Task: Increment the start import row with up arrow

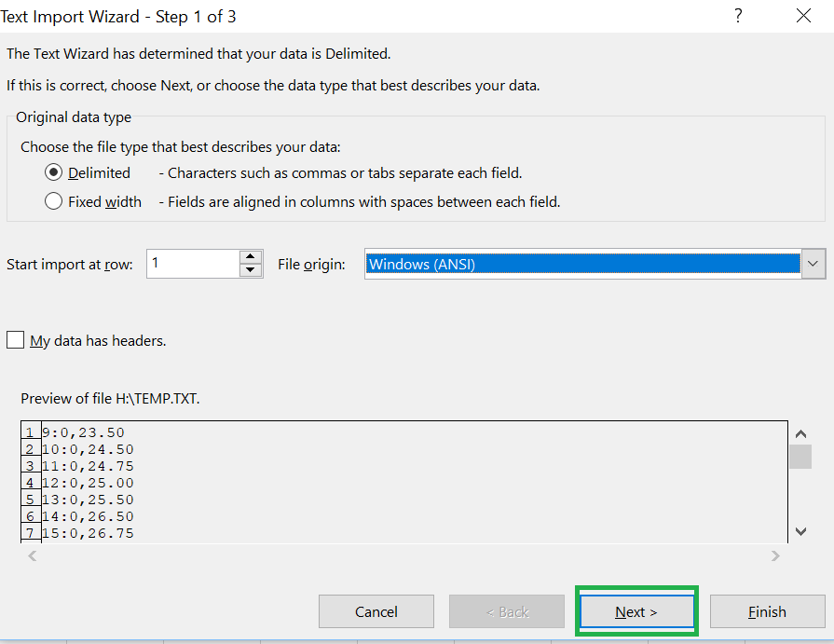Action: [x=250, y=256]
